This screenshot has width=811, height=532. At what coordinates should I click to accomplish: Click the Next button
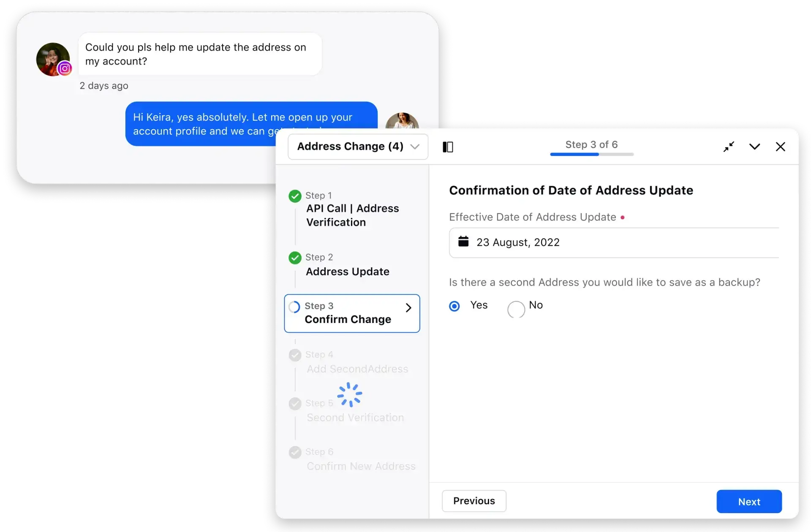(x=749, y=501)
